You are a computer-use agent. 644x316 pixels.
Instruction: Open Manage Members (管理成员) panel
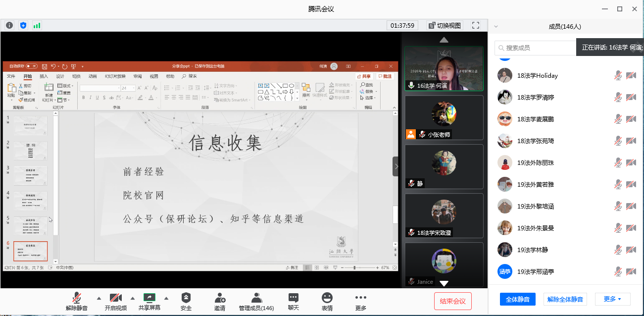256,301
